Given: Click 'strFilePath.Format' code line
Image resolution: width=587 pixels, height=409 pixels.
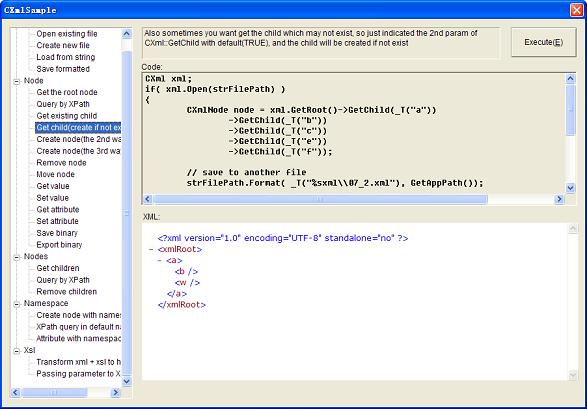Looking at the screenshot, I should pos(335,183).
